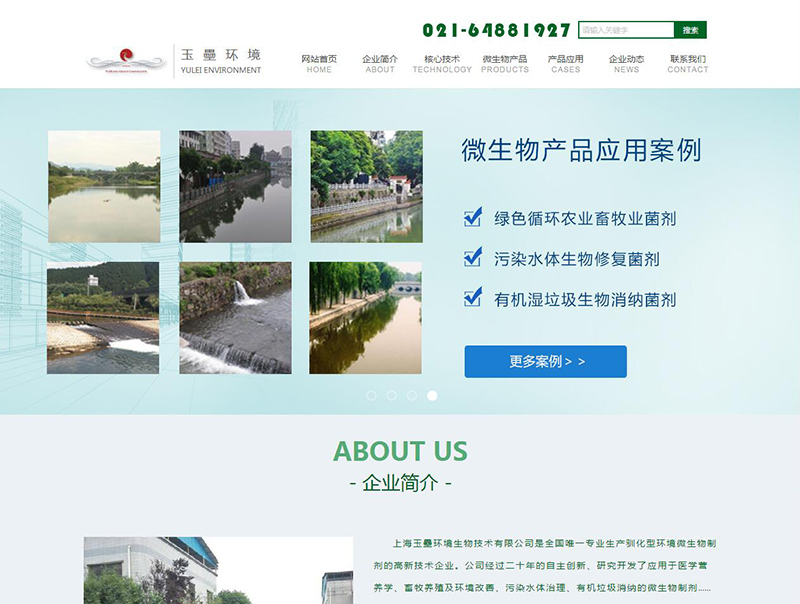Select the third carousel slide dot

(412, 395)
